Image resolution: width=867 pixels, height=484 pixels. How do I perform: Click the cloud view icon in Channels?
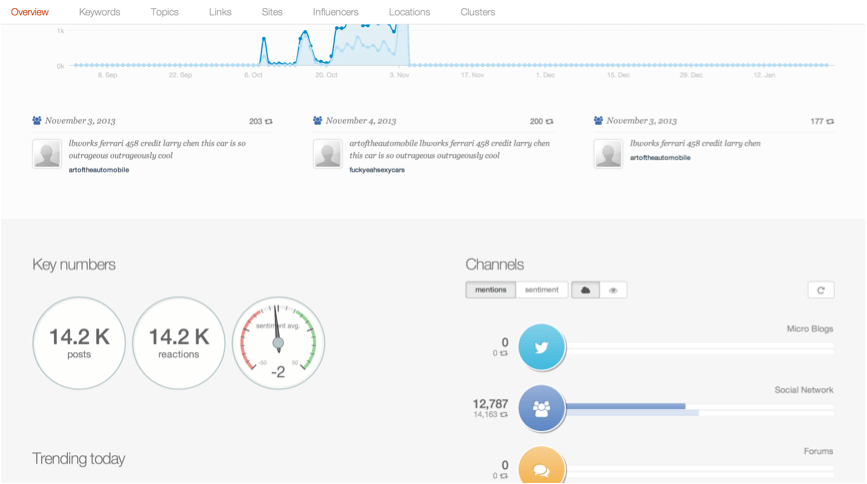585,290
